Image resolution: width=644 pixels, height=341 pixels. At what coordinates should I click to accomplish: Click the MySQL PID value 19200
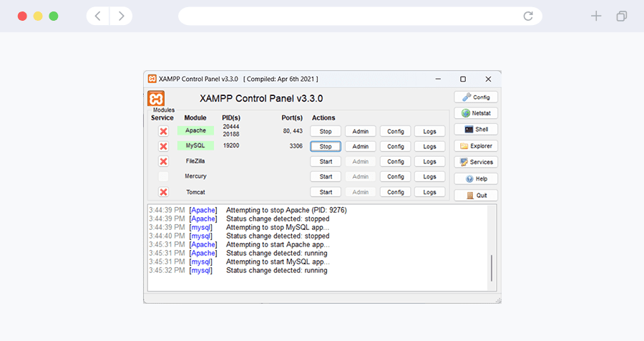(231, 145)
